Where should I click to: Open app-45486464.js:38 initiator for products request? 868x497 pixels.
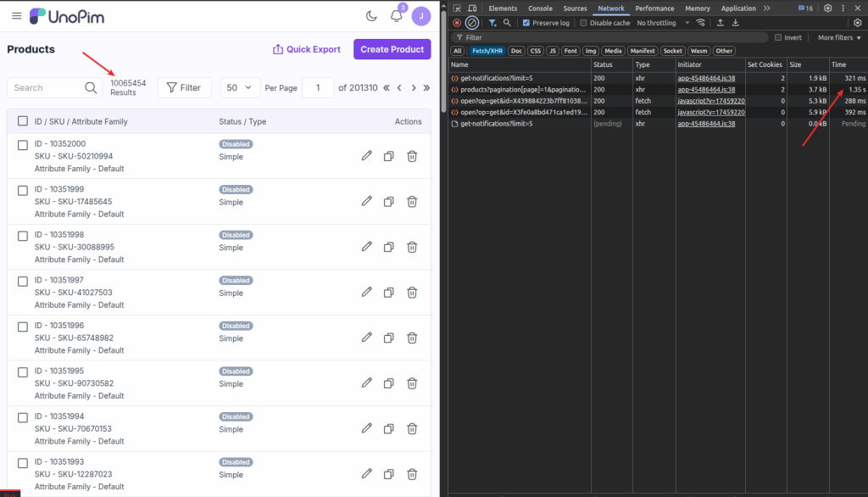[x=706, y=89]
